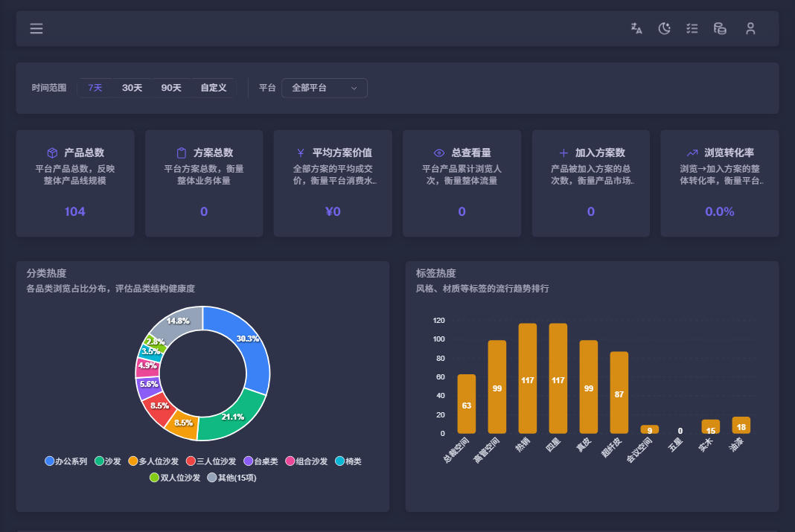795x532 pixels.
Task: Toggle 组合沙发 legend item
Action: [307, 461]
